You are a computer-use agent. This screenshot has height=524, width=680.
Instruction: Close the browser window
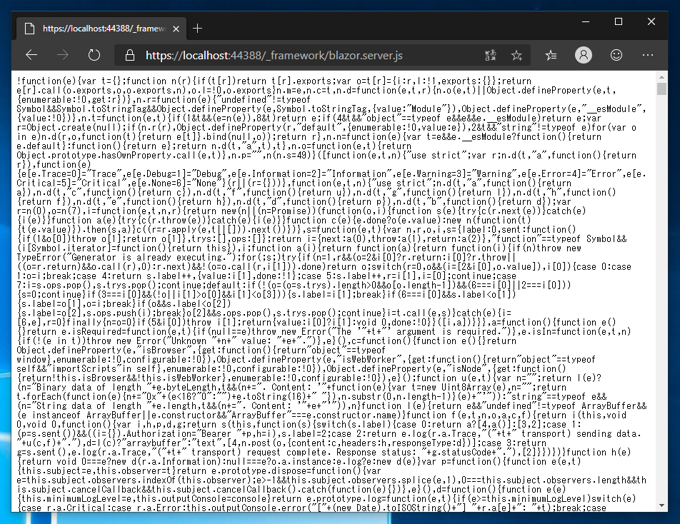tap(651, 21)
